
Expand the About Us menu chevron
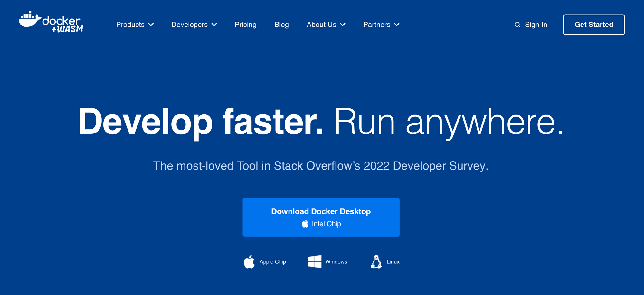click(x=343, y=25)
